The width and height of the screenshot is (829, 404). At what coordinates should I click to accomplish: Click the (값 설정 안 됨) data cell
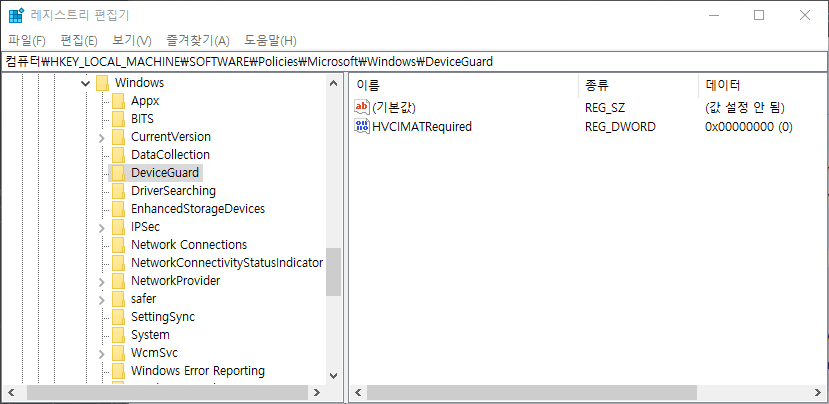[744, 108]
